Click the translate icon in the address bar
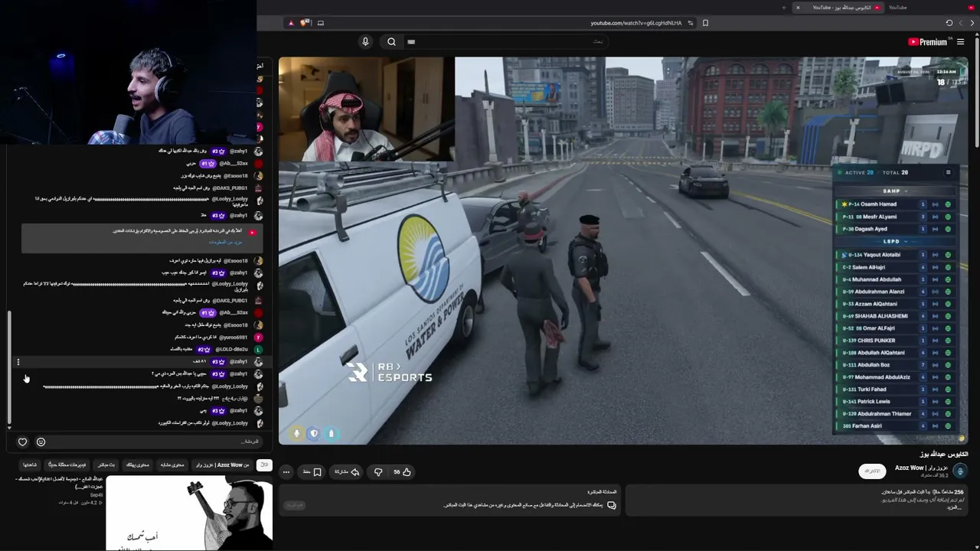 [691, 23]
